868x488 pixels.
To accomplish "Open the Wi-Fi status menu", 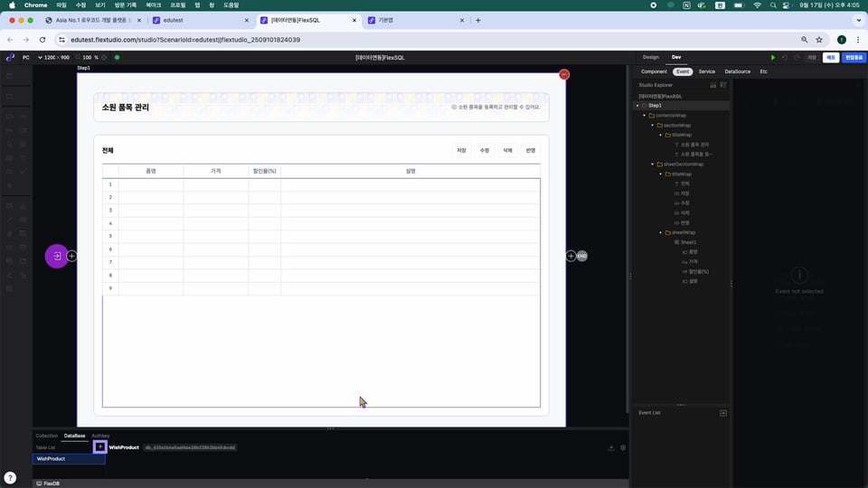I will point(757,5).
